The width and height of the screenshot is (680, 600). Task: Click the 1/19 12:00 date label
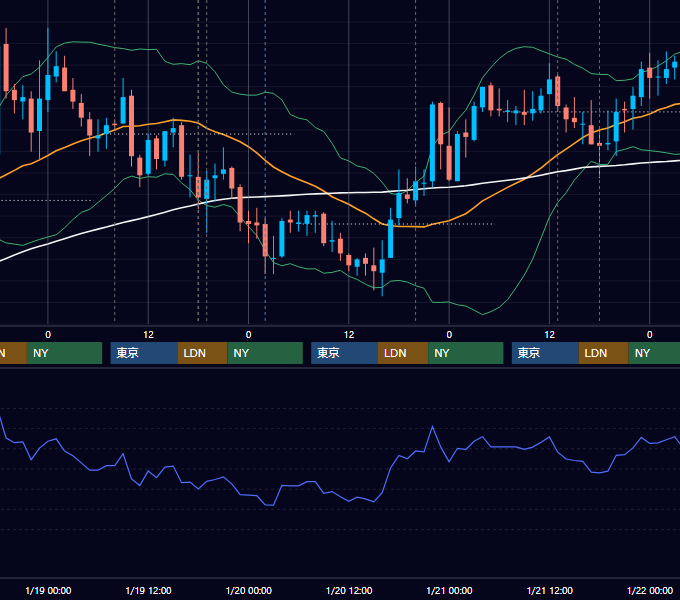pos(148,590)
